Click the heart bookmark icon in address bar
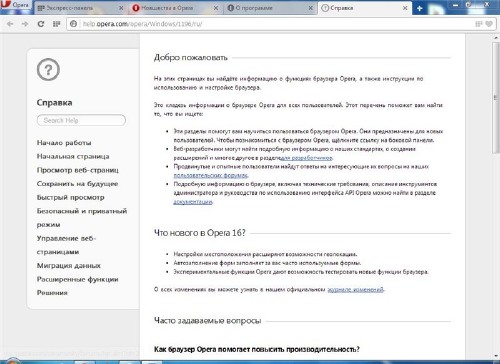This screenshot has height=364, width=500. (x=489, y=24)
